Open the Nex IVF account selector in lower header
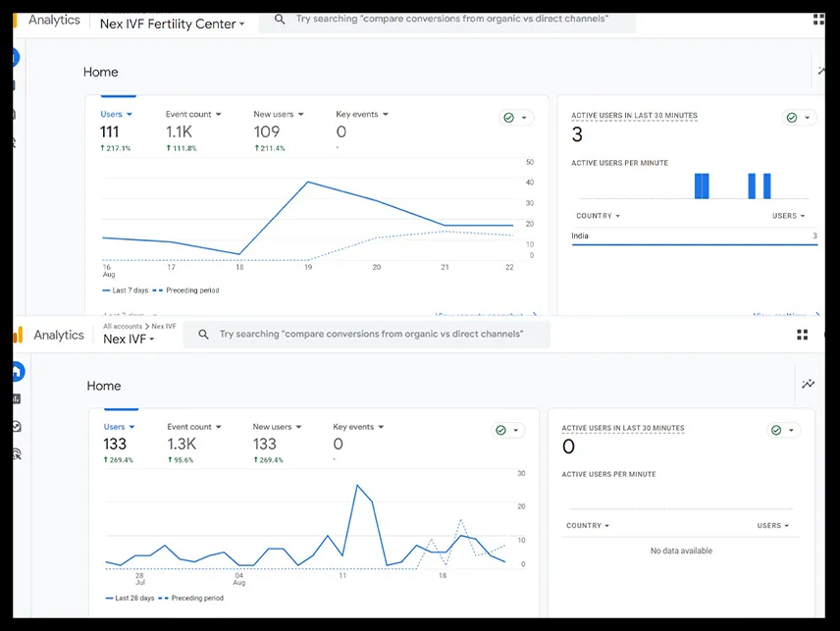This screenshot has width=840, height=631. point(129,340)
